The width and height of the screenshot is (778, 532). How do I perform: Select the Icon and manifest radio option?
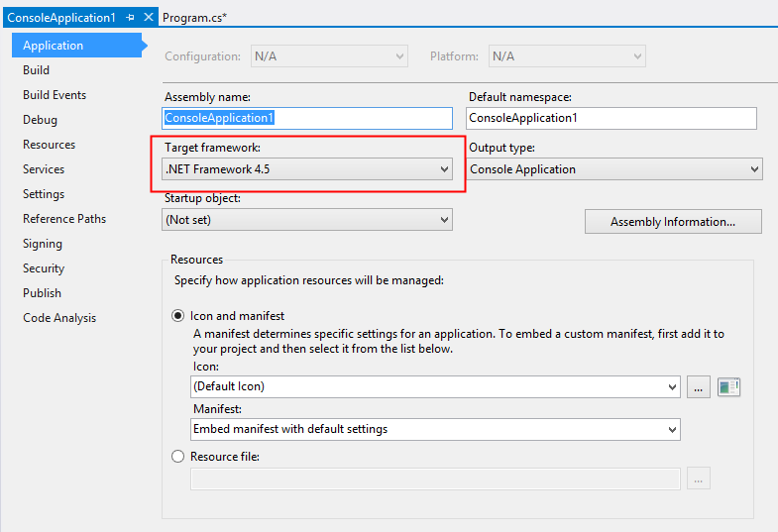click(x=178, y=316)
